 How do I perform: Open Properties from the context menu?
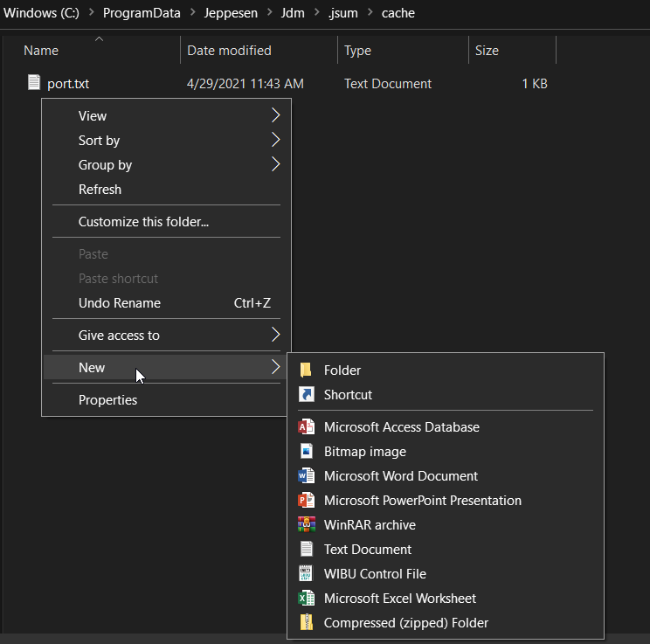tap(107, 400)
